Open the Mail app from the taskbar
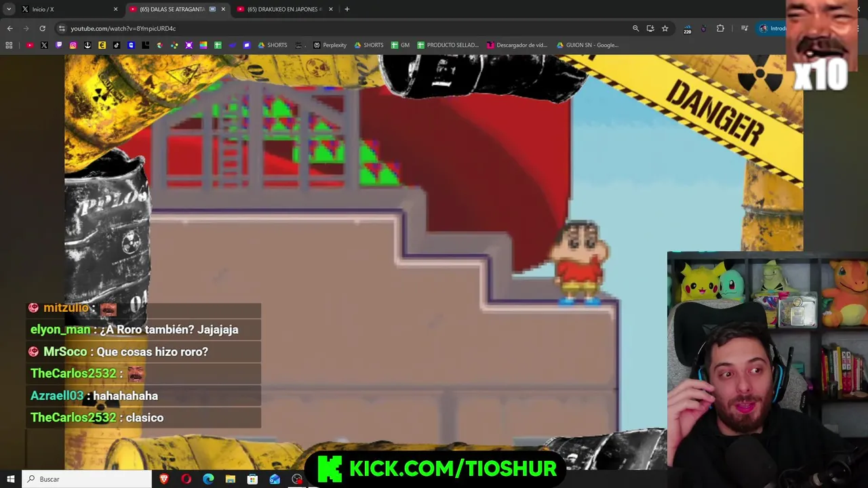The width and height of the screenshot is (868, 488). click(x=275, y=479)
